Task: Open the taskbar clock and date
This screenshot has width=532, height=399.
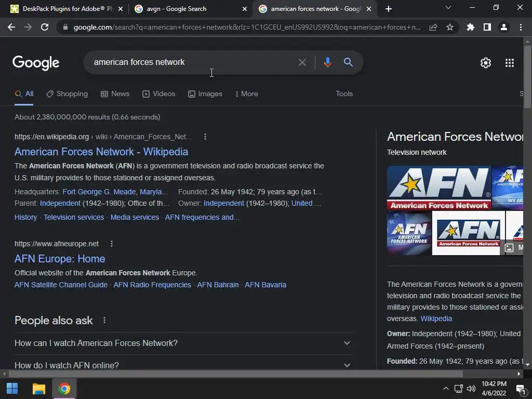Action: click(x=494, y=389)
